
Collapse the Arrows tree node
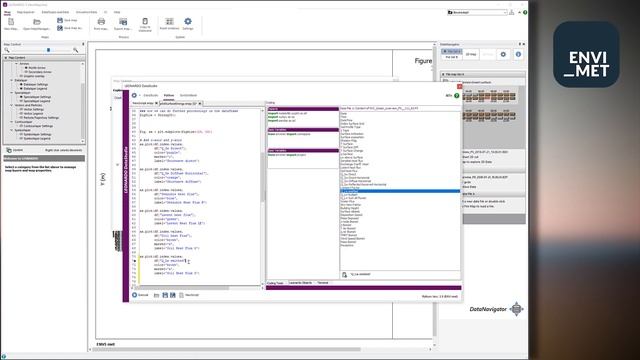click(x=16, y=64)
